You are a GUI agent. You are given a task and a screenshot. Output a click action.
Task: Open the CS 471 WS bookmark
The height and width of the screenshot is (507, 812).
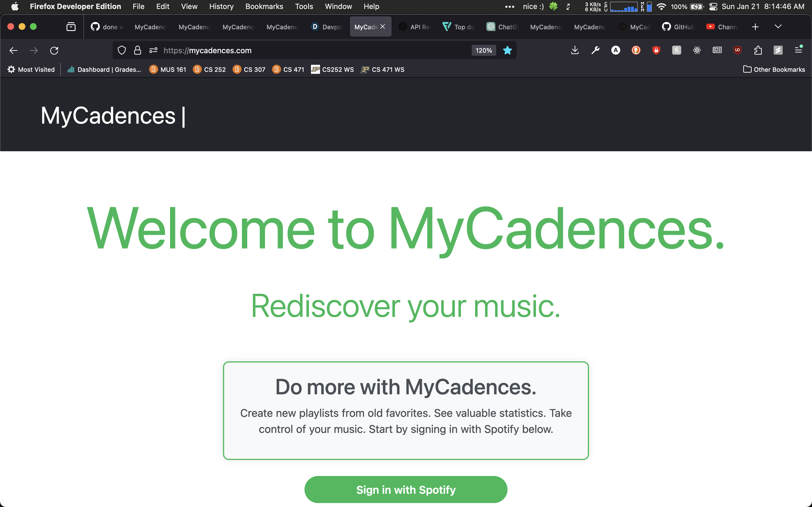pyautogui.click(x=383, y=69)
